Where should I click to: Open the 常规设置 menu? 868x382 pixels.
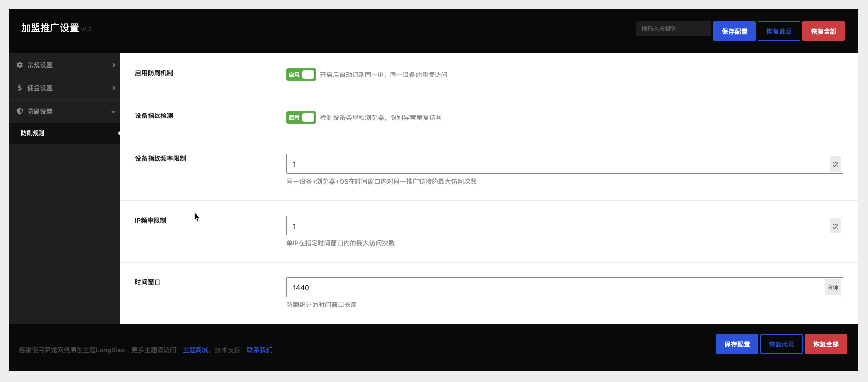click(x=64, y=65)
